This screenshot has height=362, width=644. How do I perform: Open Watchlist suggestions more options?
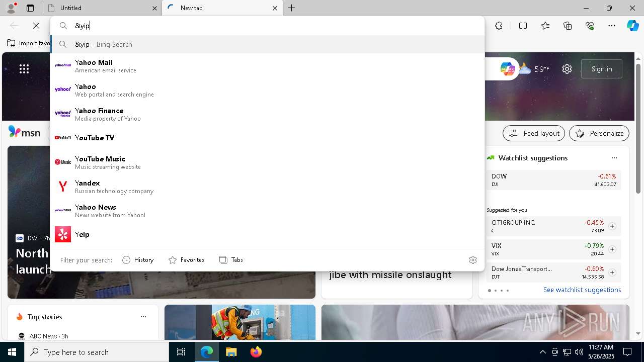[x=614, y=158]
